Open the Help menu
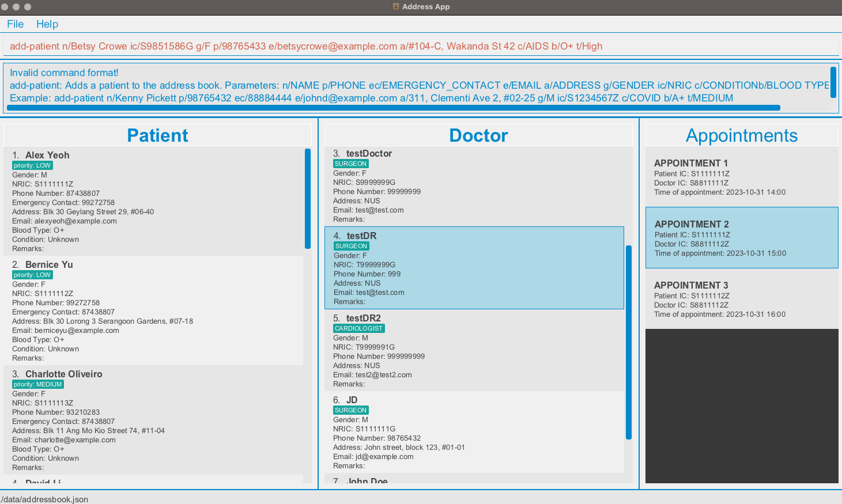Image resolution: width=842 pixels, height=504 pixels. coord(47,24)
